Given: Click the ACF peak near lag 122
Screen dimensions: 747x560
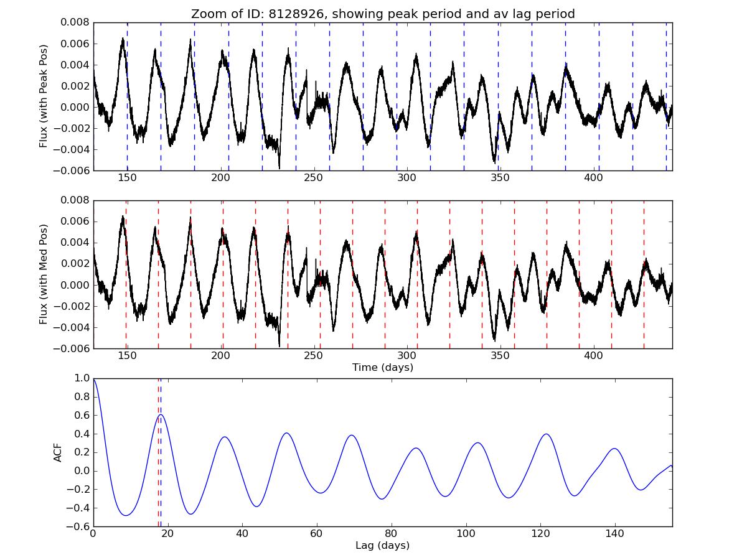Looking at the screenshot, I should pyautogui.click(x=546, y=434).
